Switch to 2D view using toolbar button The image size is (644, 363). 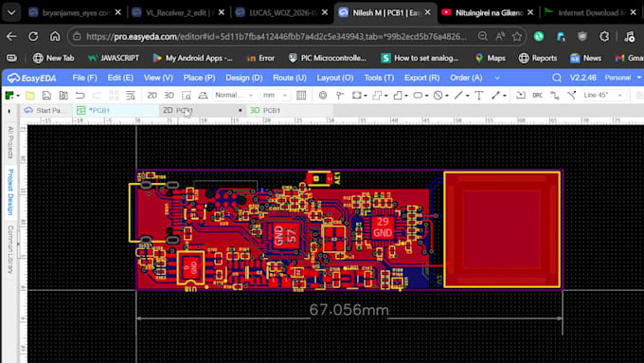tap(152, 96)
